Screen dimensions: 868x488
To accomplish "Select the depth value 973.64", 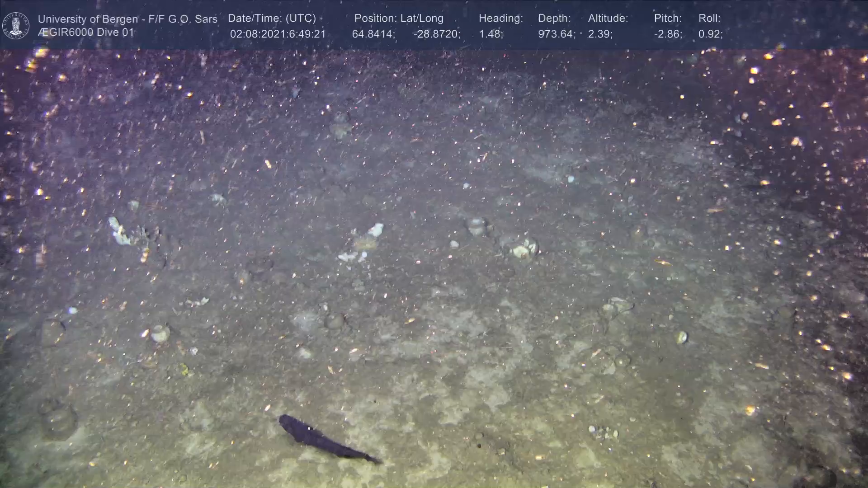I will pyautogui.click(x=556, y=34).
